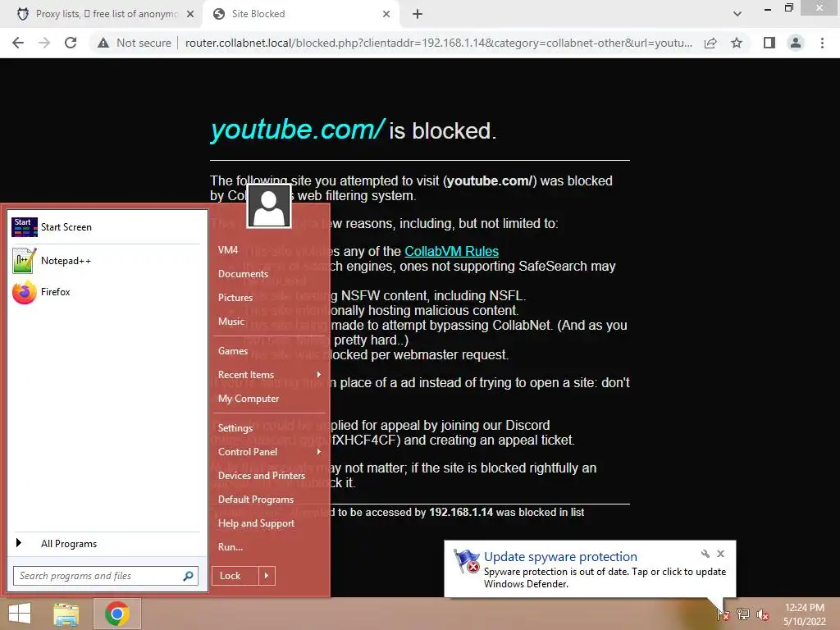Image resolution: width=840 pixels, height=630 pixels.
Task: Click Update spyware protection notification title
Action: coord(560,557)
